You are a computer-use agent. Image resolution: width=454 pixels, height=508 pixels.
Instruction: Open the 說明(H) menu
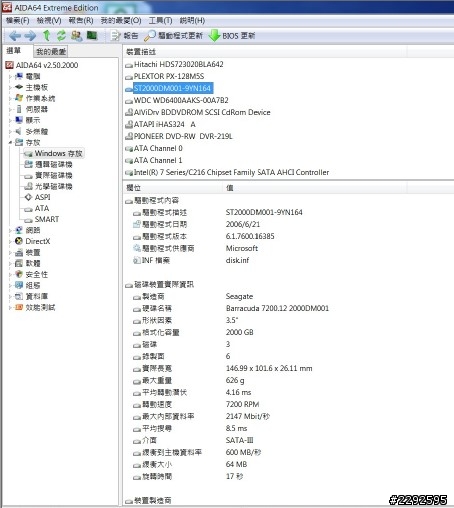(192, 21)
